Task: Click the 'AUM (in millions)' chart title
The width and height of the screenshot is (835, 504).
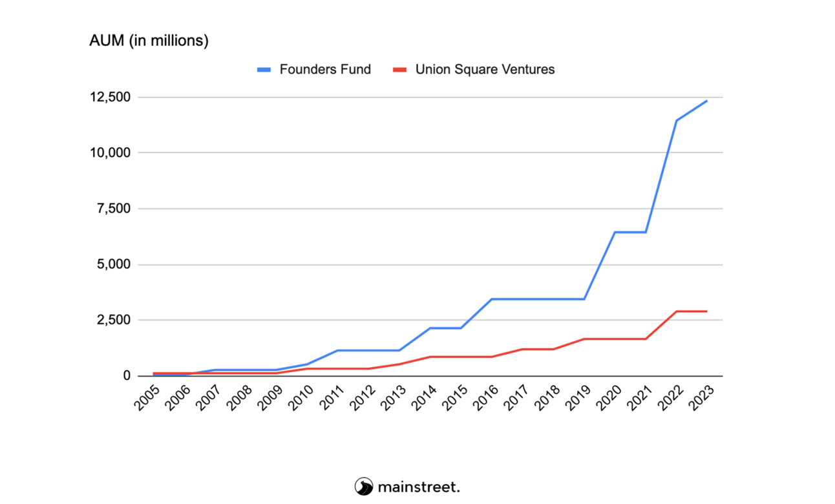Action: point(149,41)
